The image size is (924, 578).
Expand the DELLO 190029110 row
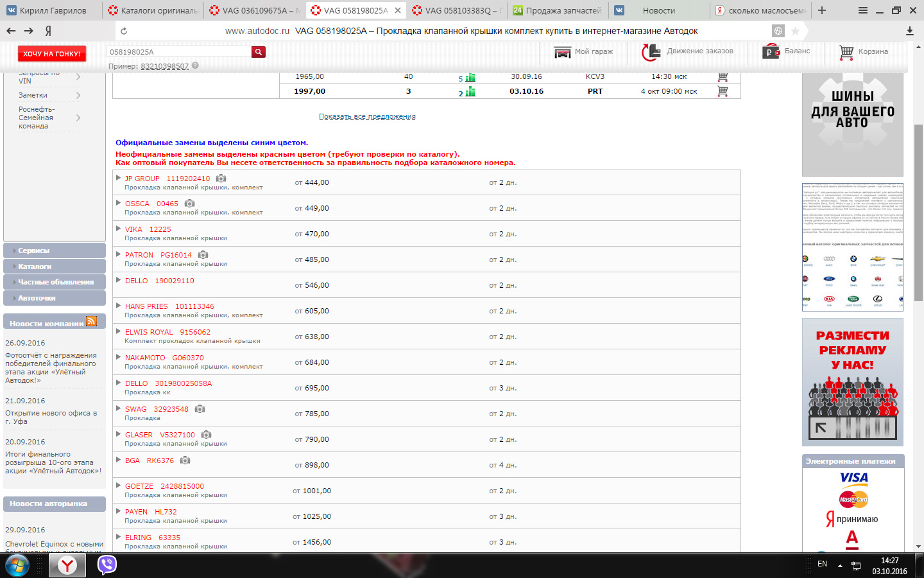point(118,280)
